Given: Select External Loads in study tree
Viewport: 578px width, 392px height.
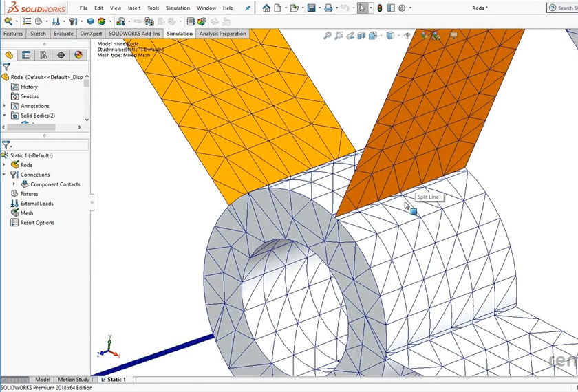Looking at the screenshot, I should (36, 204).
